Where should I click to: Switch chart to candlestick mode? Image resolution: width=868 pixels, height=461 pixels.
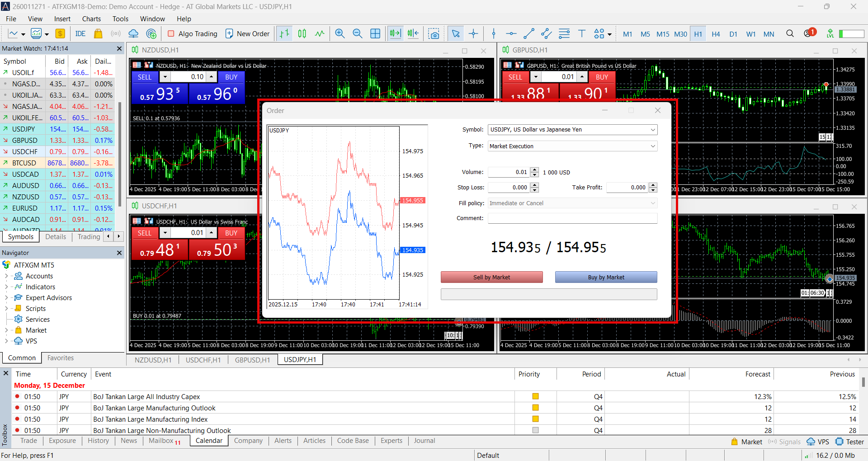302,33
